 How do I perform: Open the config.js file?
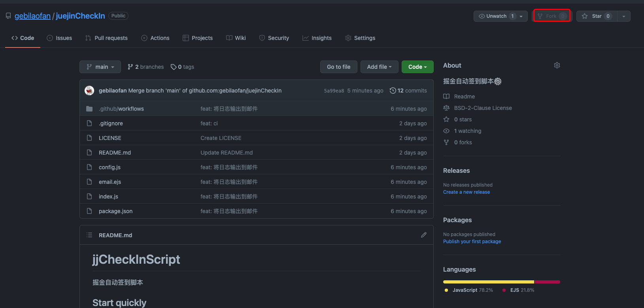click(x=110, y=167)
